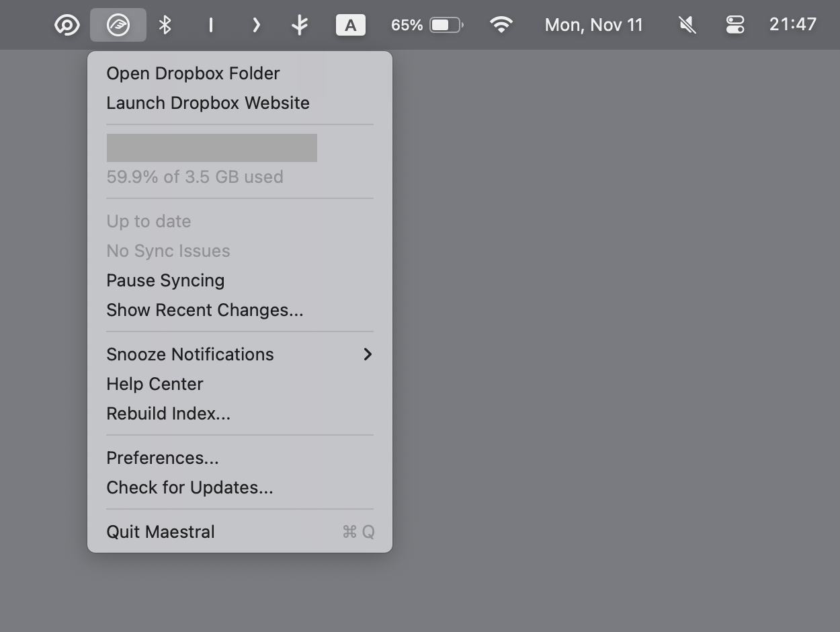Click the Maestral menu bar icon
Viewport: 840px width, 632px height.
coord(118,25)
